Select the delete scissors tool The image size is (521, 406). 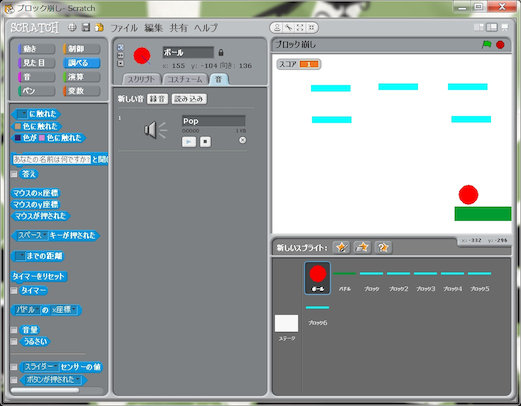point(289,28)
